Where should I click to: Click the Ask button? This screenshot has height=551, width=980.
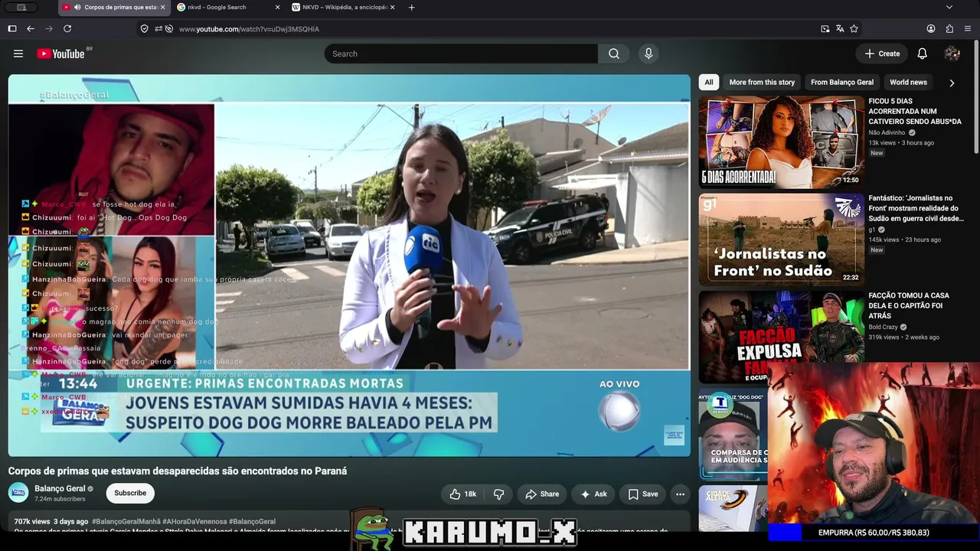tap(593, 494)
